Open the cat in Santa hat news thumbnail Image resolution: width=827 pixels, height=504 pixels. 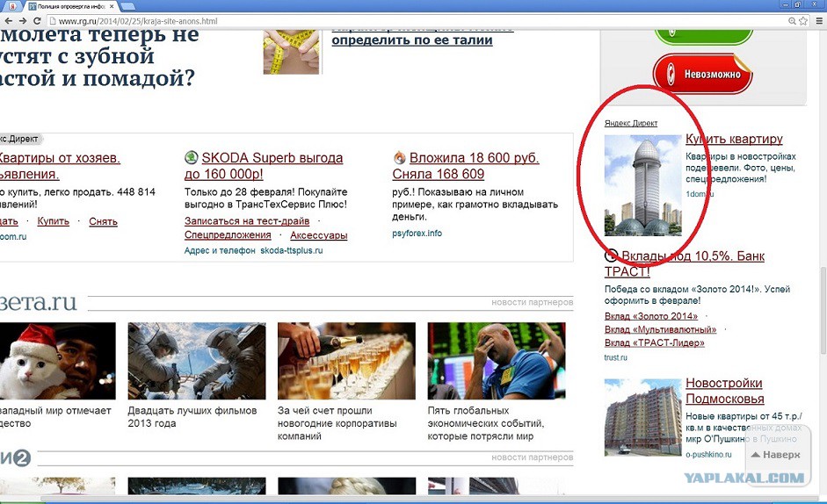tap(57, 361)
